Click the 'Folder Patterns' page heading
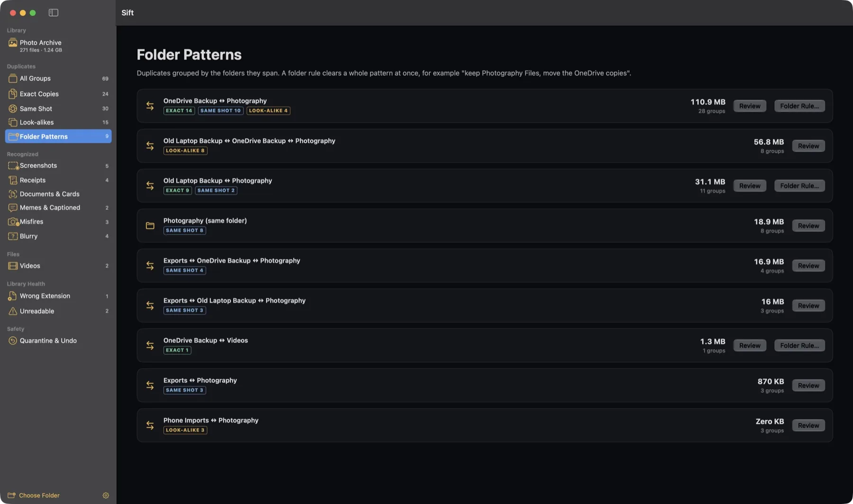Image resolution: width=853 pixels, height=504 pixels. pyautogui.click(x=189, y=55)
